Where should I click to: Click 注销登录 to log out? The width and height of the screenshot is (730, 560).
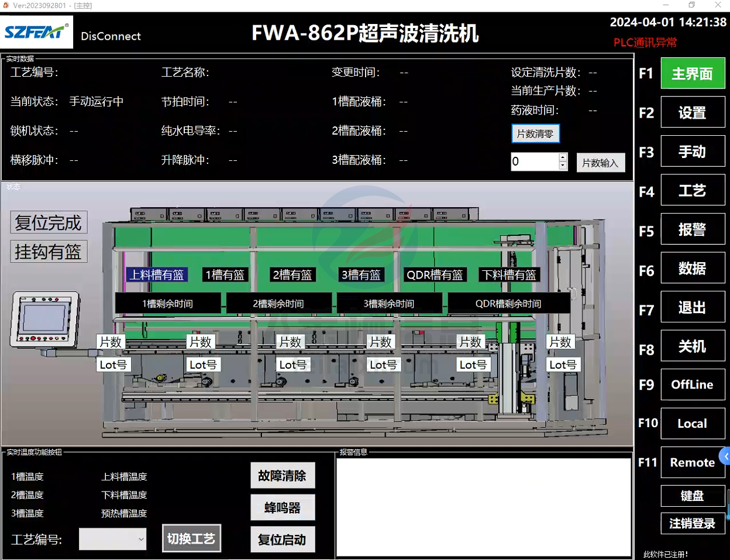point(693,523)
